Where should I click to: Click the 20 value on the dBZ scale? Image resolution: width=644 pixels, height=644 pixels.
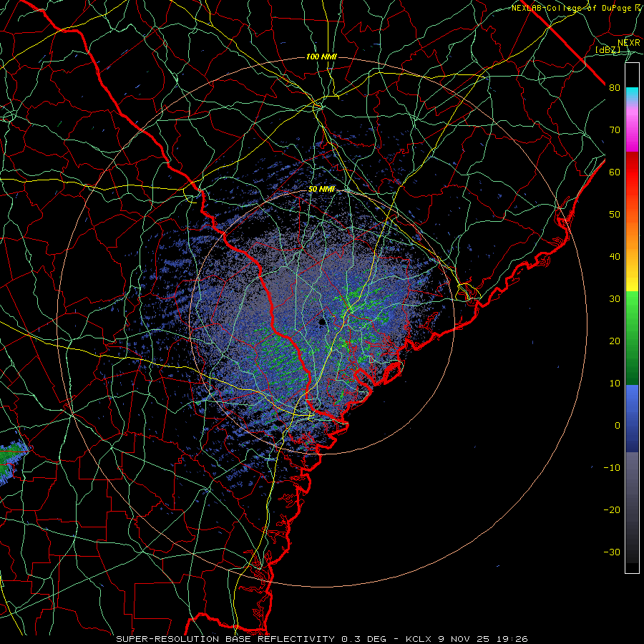615,341
